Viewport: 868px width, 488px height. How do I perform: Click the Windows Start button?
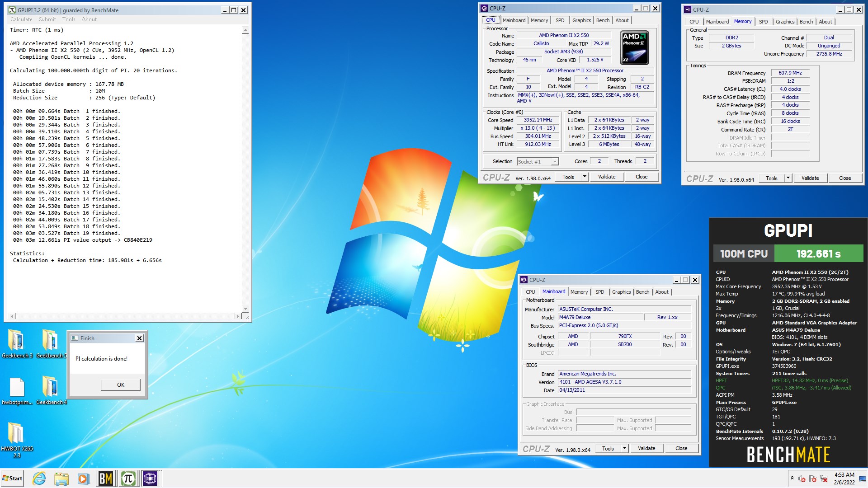coord(12,479)
